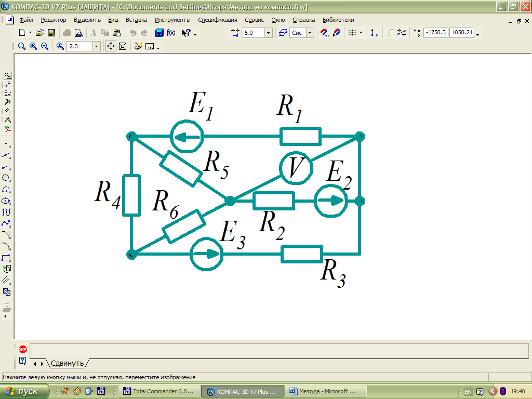532x399 pixels.
Task: Select the Arc tool
Action: coord(7,189)
